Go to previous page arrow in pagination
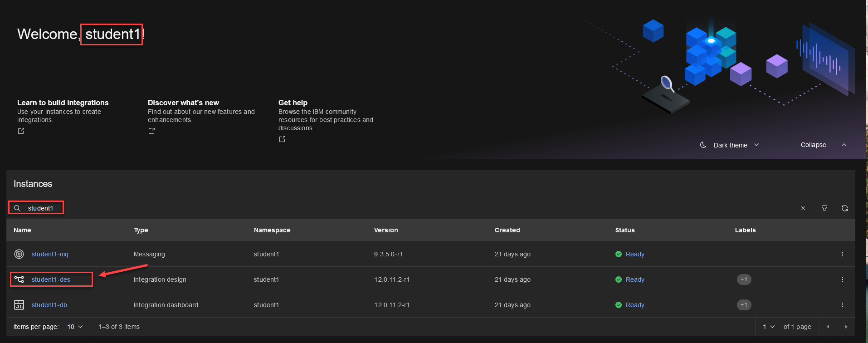Screen dimensions: 868x343 (x=828, y=327)
